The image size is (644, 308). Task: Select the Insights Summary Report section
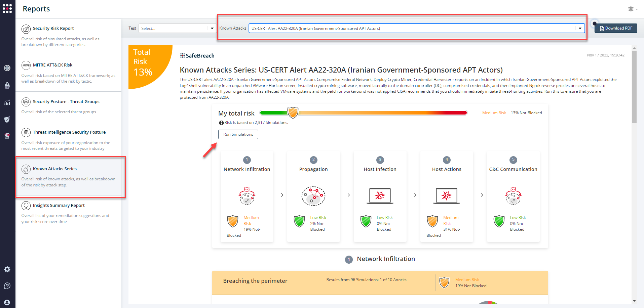point(59,205)
